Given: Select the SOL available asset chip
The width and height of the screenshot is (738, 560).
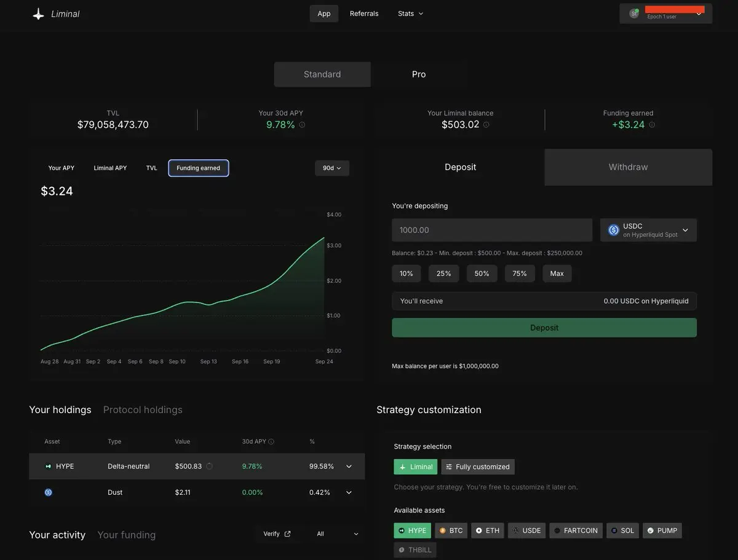Looking at the screenshot, I should [x=622, y=530].
